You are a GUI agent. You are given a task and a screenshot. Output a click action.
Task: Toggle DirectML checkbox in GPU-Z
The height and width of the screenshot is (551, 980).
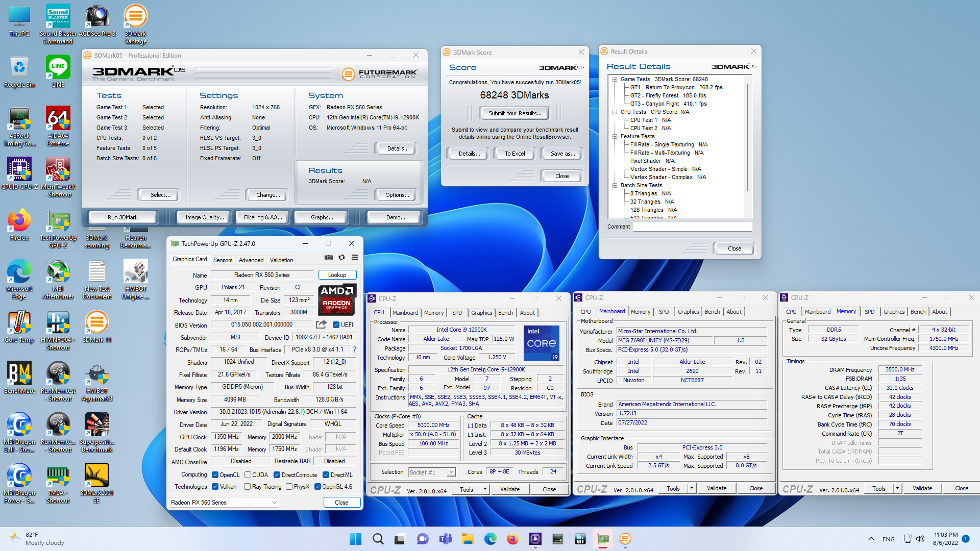[326, 475]
